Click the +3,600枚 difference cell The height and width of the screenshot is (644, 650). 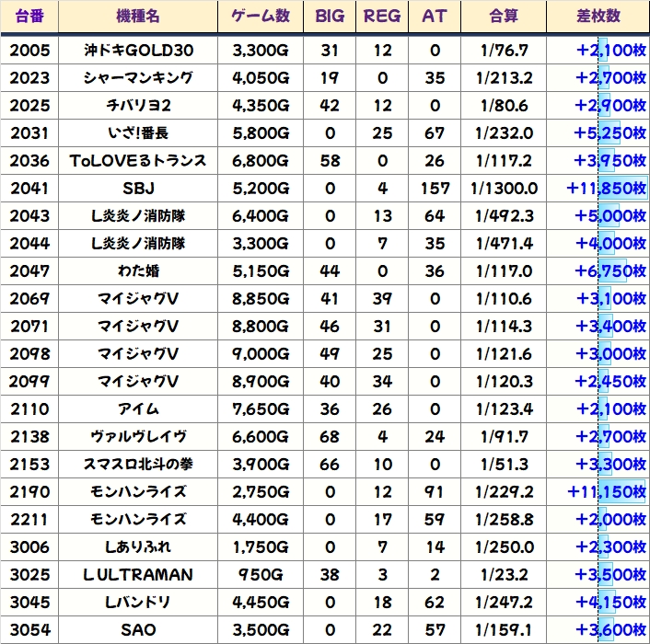(598, 630)
